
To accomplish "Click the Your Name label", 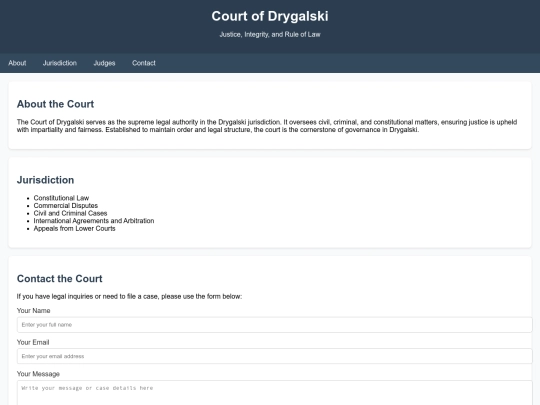I will (x=33, y=311).
